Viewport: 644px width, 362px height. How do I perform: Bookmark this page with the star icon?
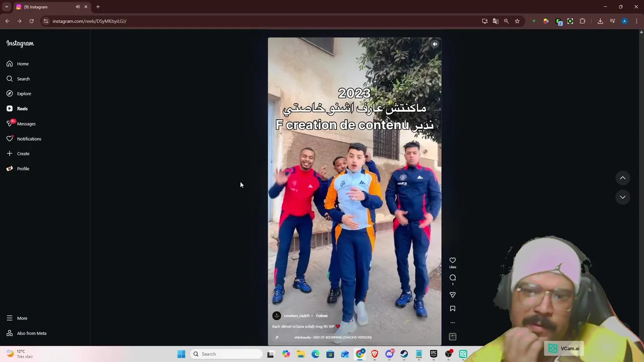point(517,21)
